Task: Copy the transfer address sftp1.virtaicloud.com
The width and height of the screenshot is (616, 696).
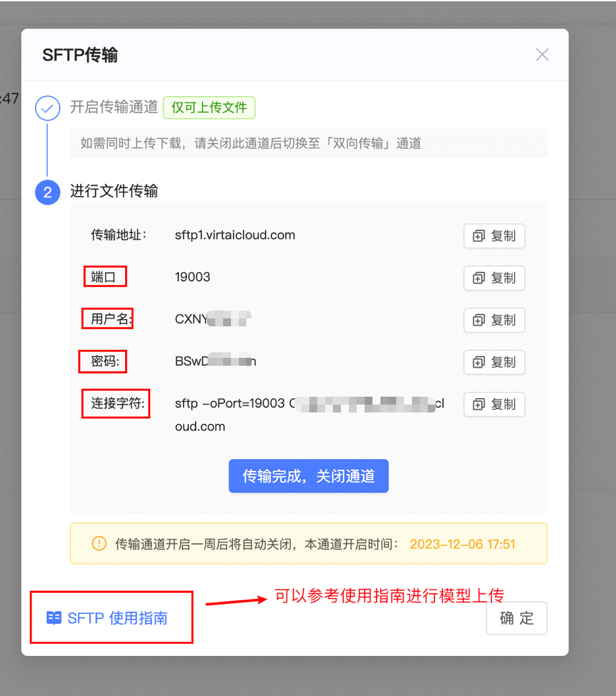Action: pyautogui.click(x=494, y=236)
